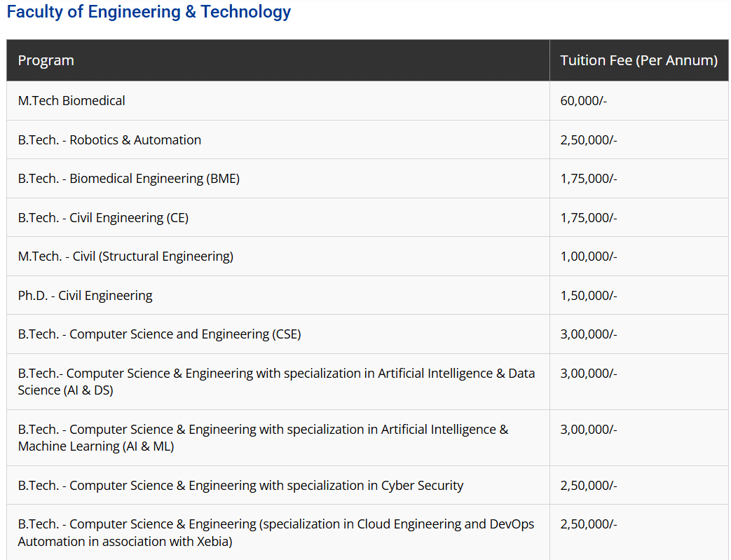Click the fee cell for B.Tech CSE
Viewport: 731px width, 560px height.
pos(588,334)
